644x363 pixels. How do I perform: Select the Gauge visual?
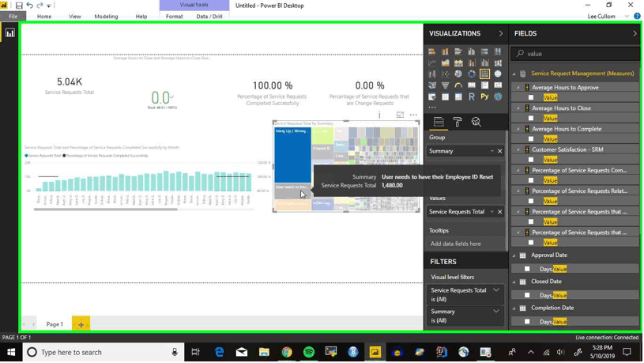pyautogui.click(x=458, y=85)
